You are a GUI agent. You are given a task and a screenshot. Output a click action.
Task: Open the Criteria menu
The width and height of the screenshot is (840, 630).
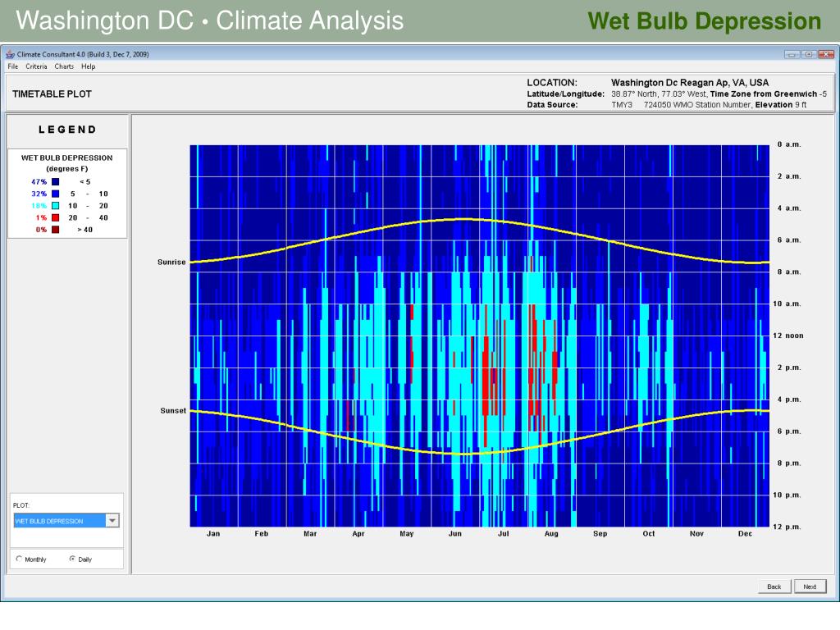36,66
